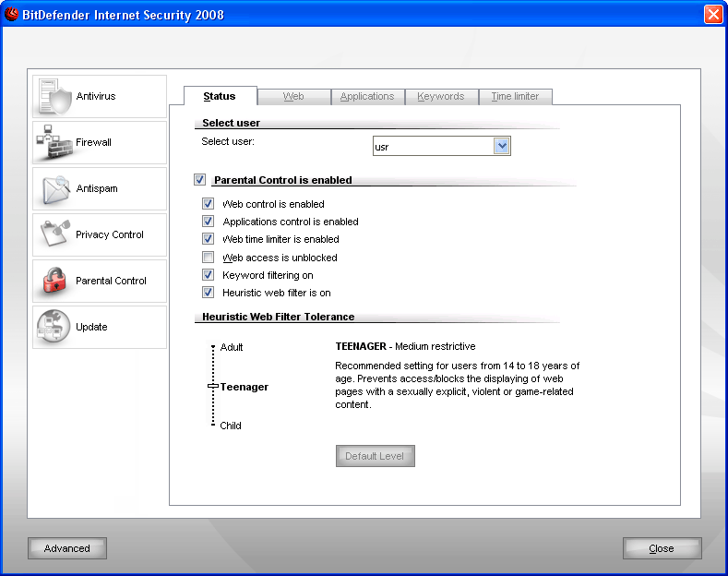Click the Advanced button
728x576 pixels.
pyautogui.click(x=67, y=548)
